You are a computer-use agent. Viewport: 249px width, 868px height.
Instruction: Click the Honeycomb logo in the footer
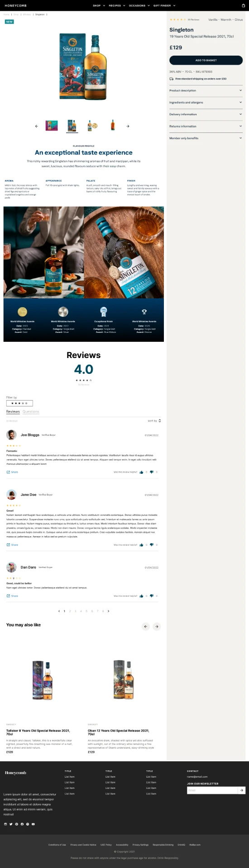coord(15,773)
